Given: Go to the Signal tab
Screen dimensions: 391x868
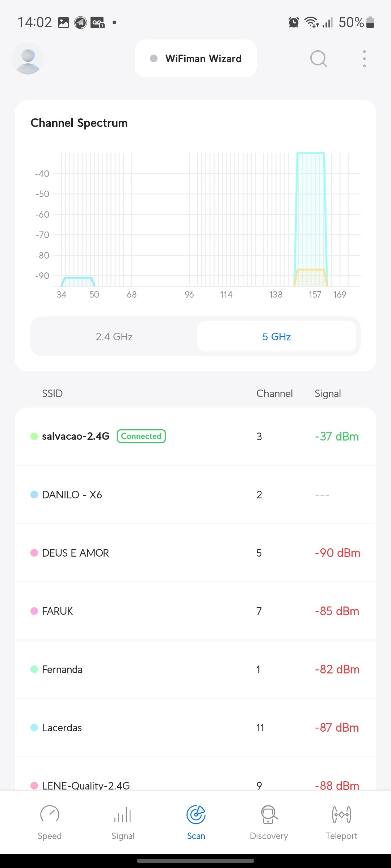Looking at the screenshot, I should [123, 822].
